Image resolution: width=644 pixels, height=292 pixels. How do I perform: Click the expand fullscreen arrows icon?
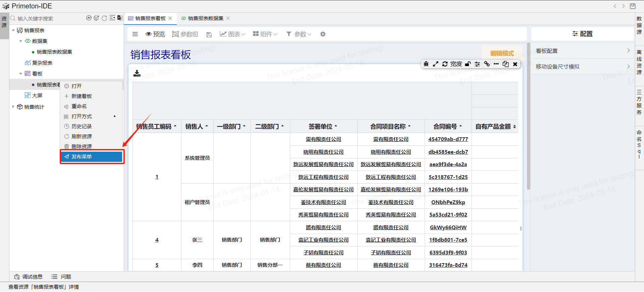tap(435, 64)
